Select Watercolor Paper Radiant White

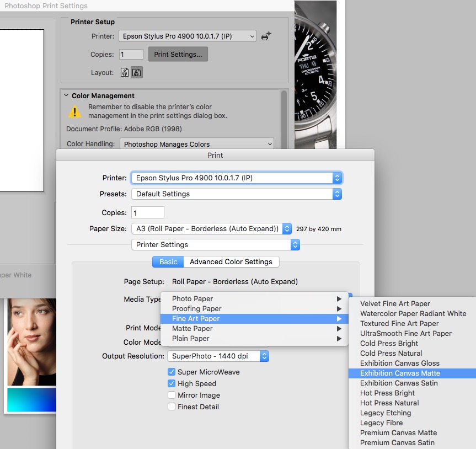pyautogui.click(x=412, y=314)
